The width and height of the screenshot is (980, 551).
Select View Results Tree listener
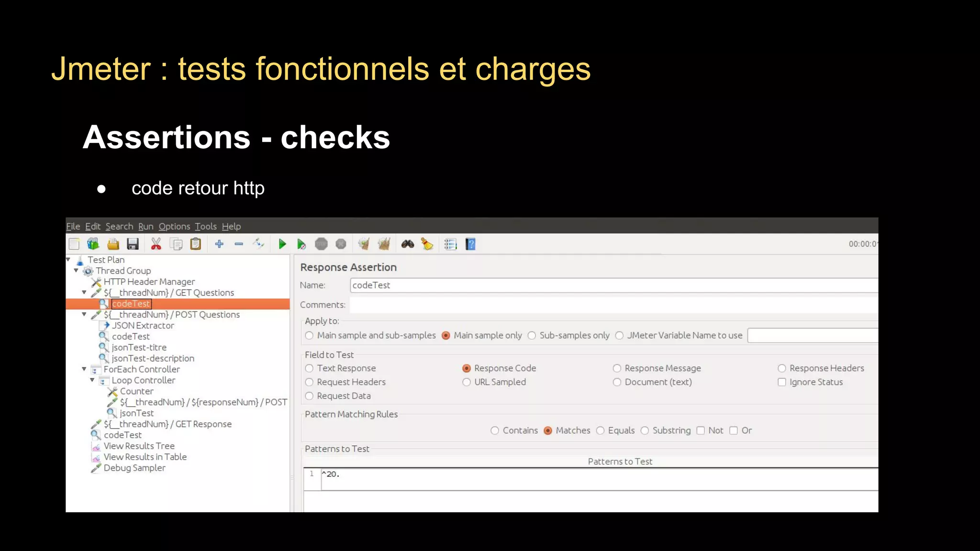[139, 446]
